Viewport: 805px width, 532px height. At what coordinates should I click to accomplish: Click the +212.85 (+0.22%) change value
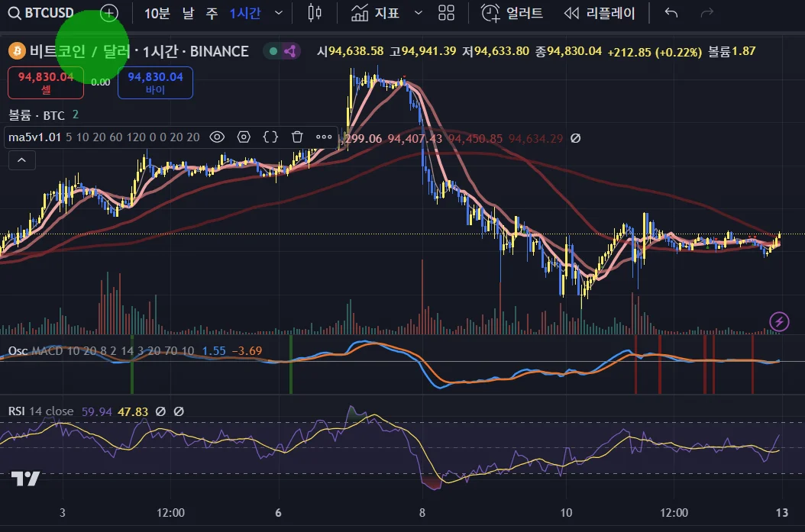coord(655,52)
